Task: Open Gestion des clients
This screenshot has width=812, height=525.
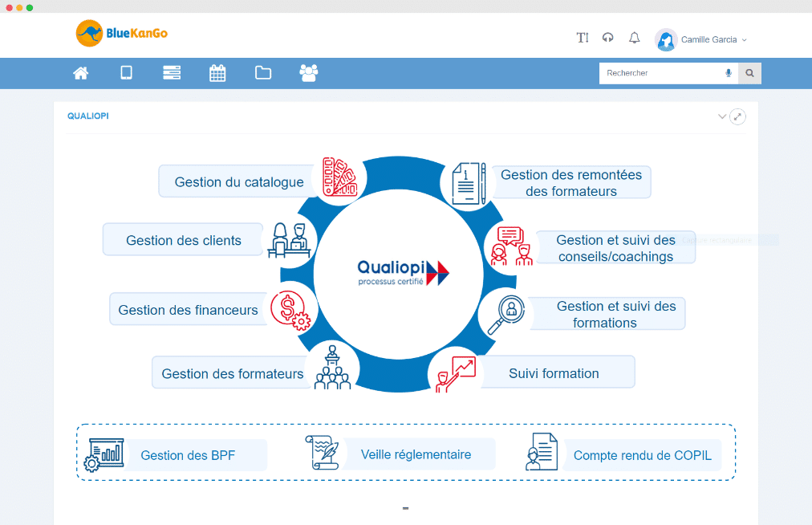Action: tap(184, 240)
